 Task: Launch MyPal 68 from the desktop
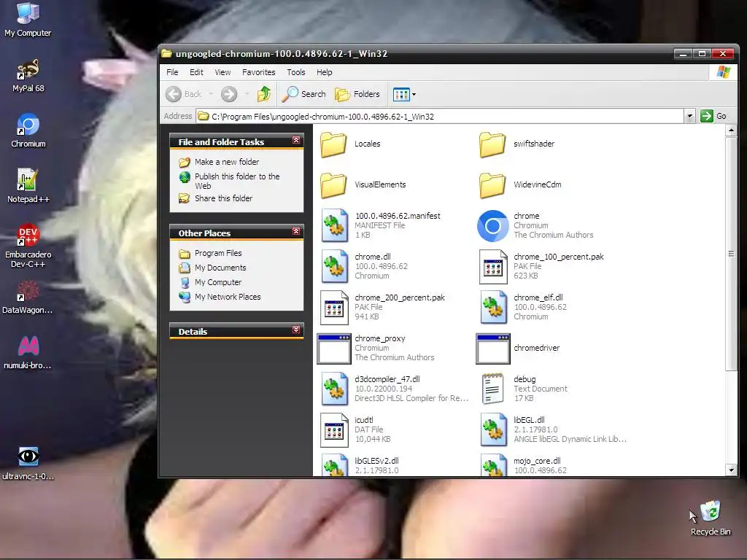click(28, 76)
